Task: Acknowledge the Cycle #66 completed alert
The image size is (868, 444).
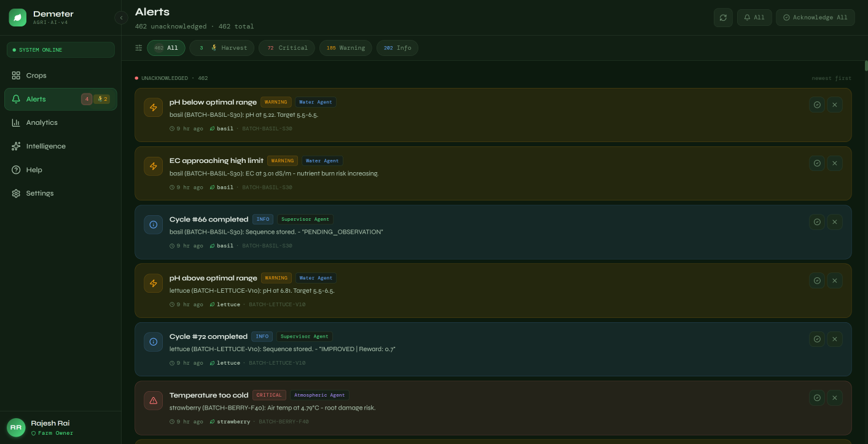Action: point(817,222)
